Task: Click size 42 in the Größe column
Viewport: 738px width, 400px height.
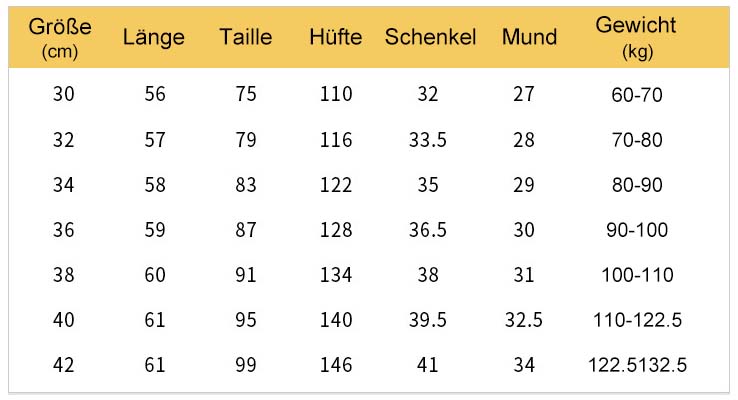Action: click(x=64, y=365)
